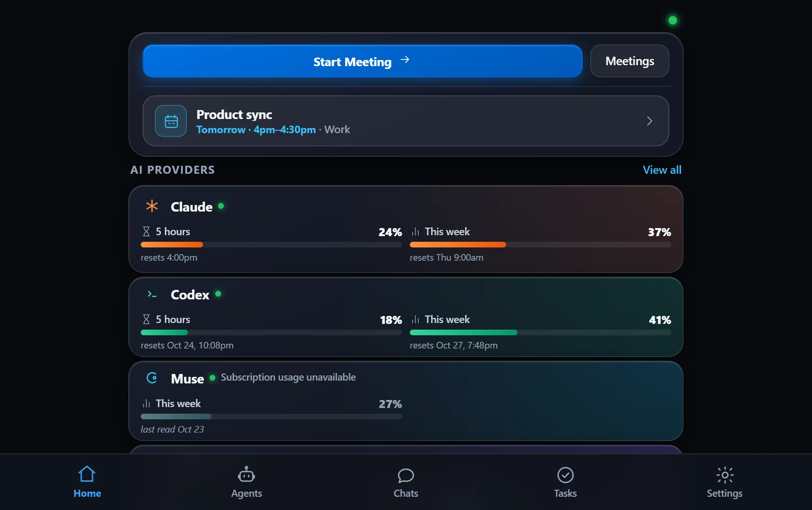Image resolution: width=812 pixels, height=510 pixels.
Task: Click the Home tab in bottom navigation
Action: (x=87, y=482)
